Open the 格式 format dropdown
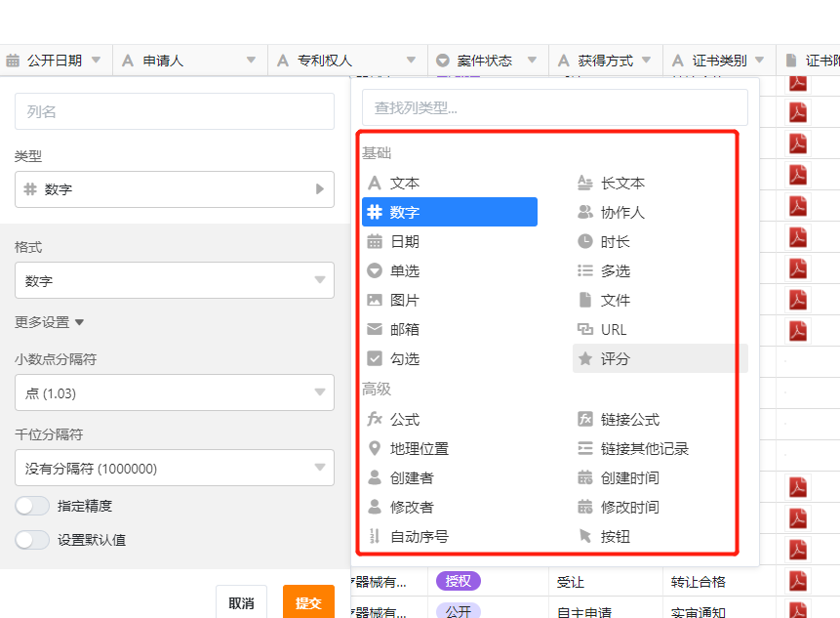840x618 pixels. click(x=175, y=281)
